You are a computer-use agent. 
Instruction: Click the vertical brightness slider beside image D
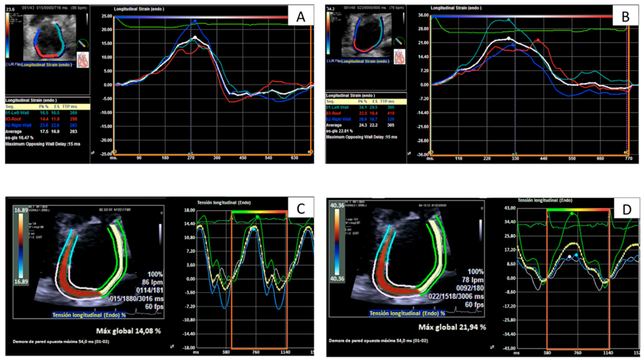(x=481, y=230)
